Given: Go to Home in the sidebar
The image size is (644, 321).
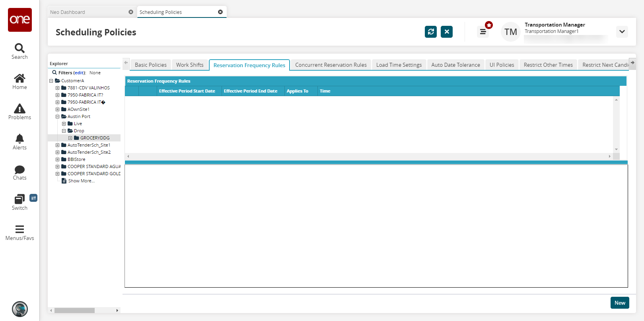Looking at the screenshot, I should [x=19, y=78].
